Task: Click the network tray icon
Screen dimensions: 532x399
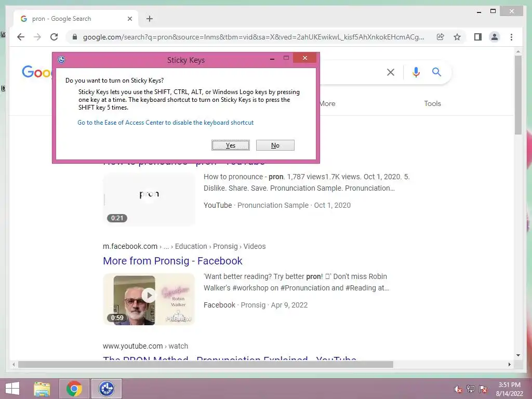Action: coord(471,389)
